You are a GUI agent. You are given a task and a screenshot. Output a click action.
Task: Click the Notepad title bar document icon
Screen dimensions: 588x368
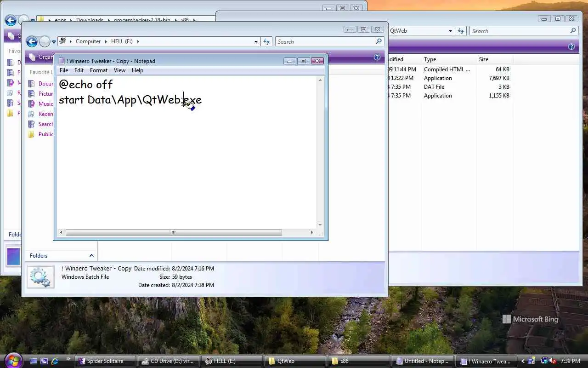tap(61, 61)
